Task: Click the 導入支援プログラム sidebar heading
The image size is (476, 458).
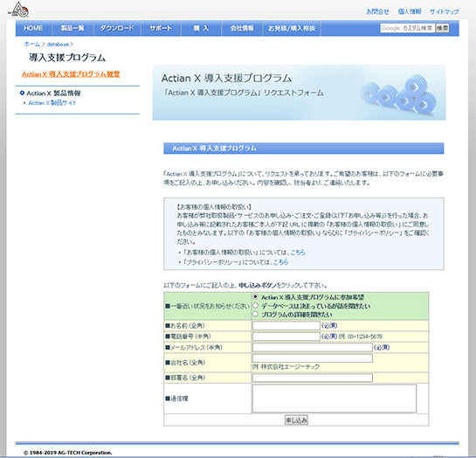Action: click(x=67, y=58)
